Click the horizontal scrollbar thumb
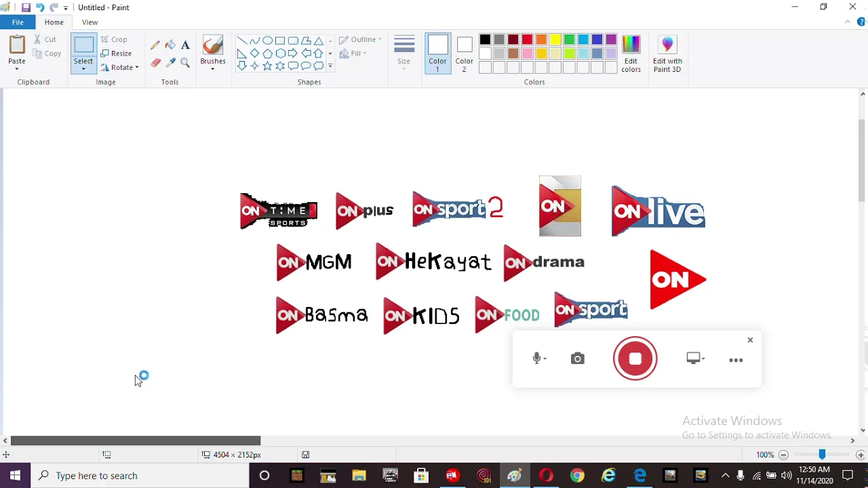 pyautogui.click(x=136, y=441)
